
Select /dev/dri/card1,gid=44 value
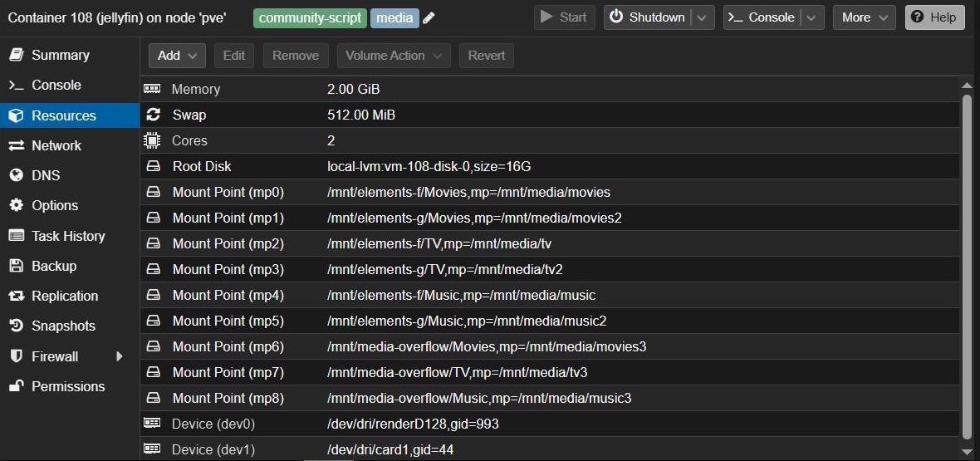coord(390,449)
